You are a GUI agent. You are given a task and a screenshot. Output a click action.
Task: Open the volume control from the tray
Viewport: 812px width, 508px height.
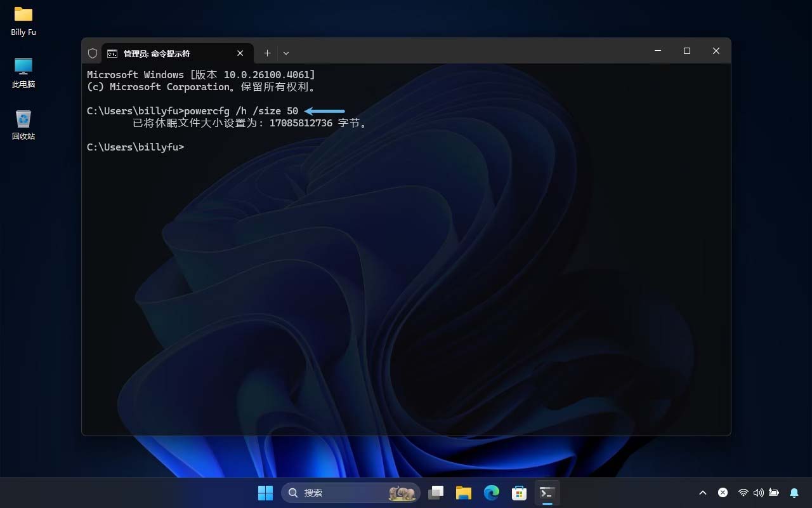coord(759,492)
